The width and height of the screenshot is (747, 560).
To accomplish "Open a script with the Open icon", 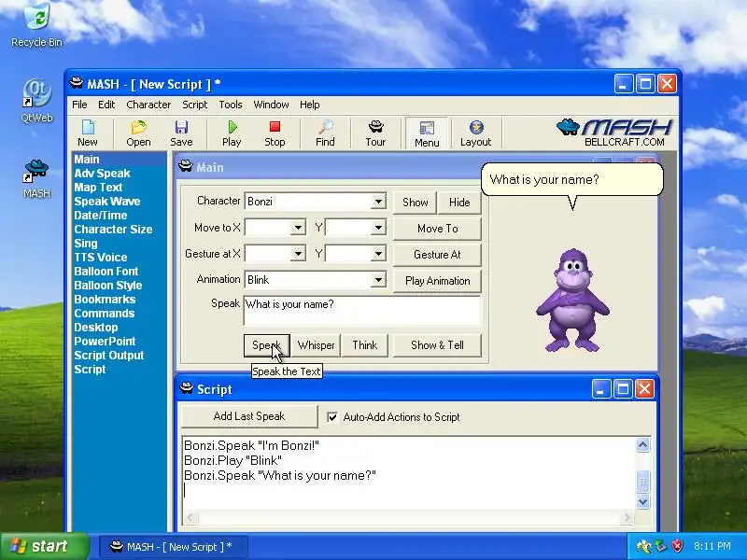I will click(x=138, y=133).
